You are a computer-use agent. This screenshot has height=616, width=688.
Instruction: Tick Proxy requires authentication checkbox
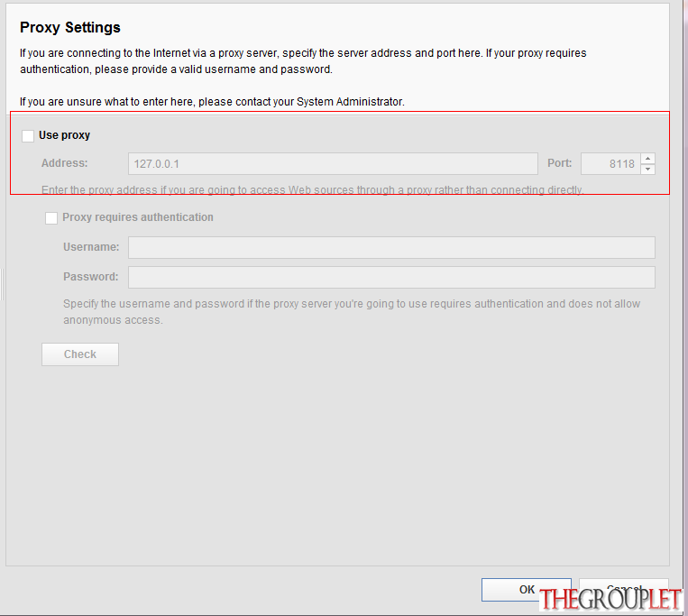51,218
